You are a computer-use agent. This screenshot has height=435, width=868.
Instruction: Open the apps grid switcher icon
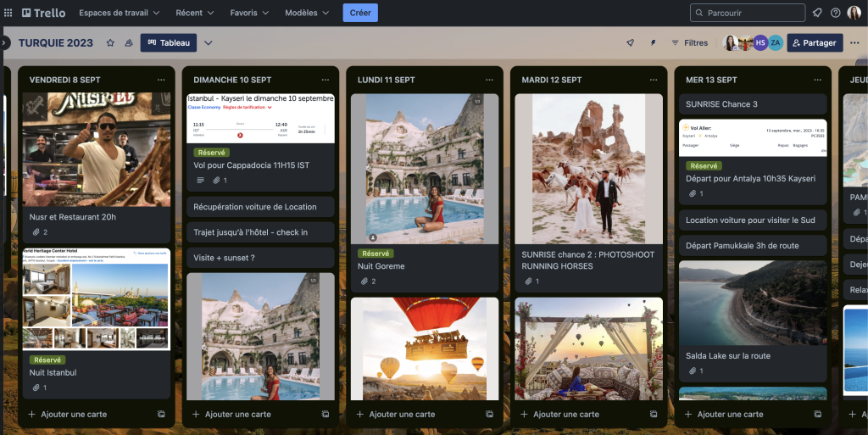(8, 13)
